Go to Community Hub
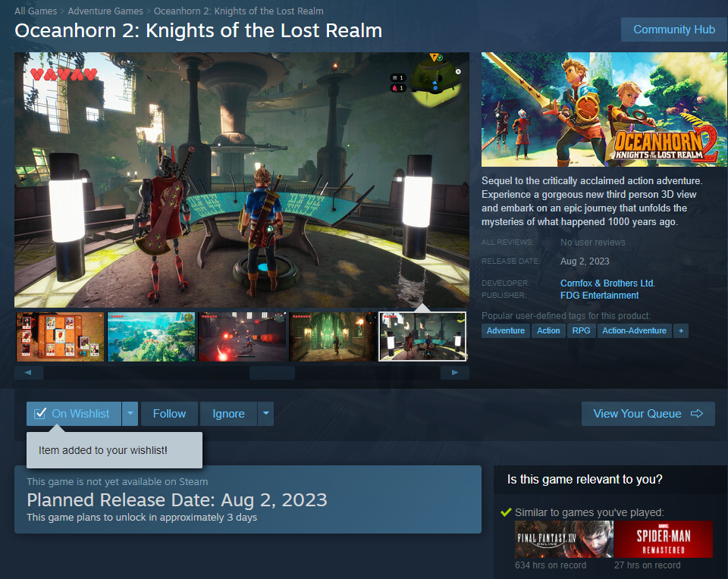The width and height of the screenshot is (728, 579). coord(674,30)
